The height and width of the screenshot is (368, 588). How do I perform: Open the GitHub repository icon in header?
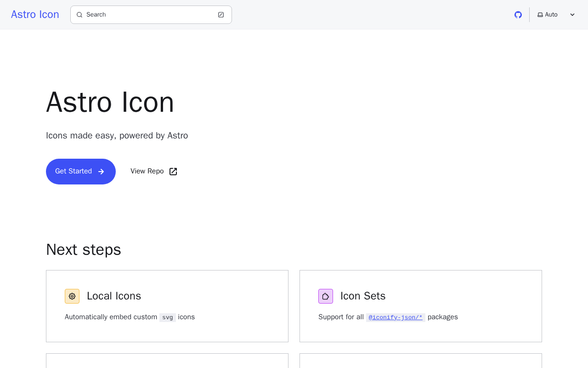[x=518, y=15]
